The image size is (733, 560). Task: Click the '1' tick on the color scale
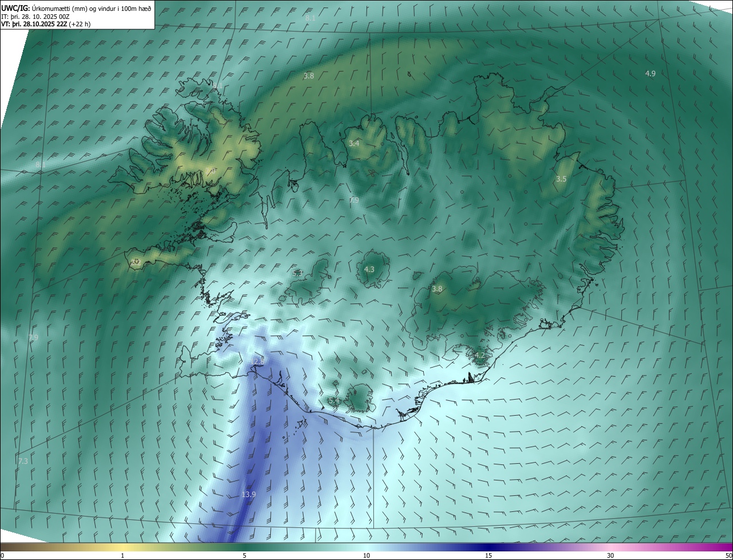123,555
